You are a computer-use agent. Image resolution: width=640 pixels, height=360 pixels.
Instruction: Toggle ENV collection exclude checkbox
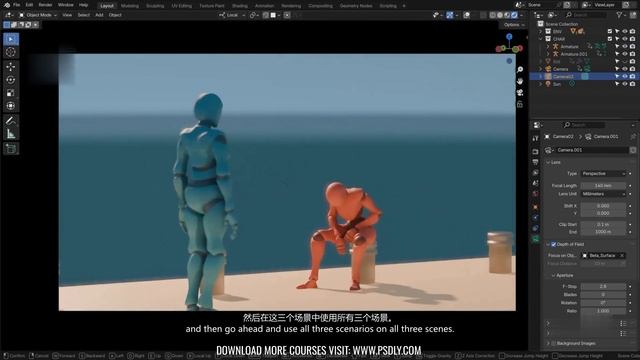click(x=610, y=31)
